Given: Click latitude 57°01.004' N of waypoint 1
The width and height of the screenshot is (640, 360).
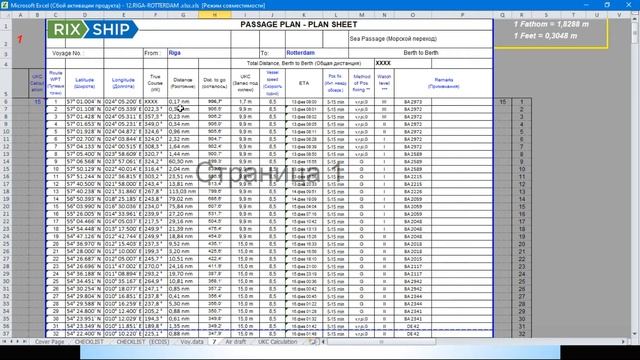Looking at the screenshot, I should [84, 102].
